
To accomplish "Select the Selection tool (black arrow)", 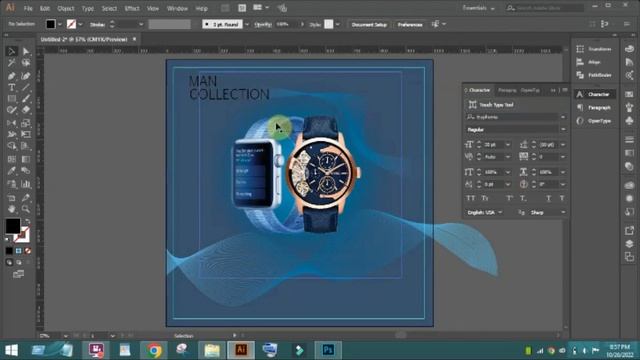I will point(11,51).
